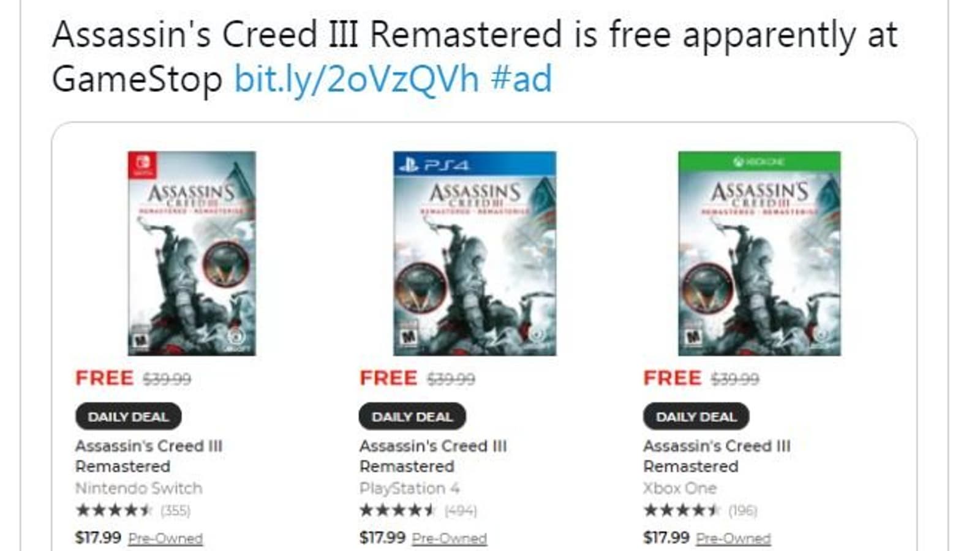Click the Daily Deal badge under Switch version

[x=129, y=417]
